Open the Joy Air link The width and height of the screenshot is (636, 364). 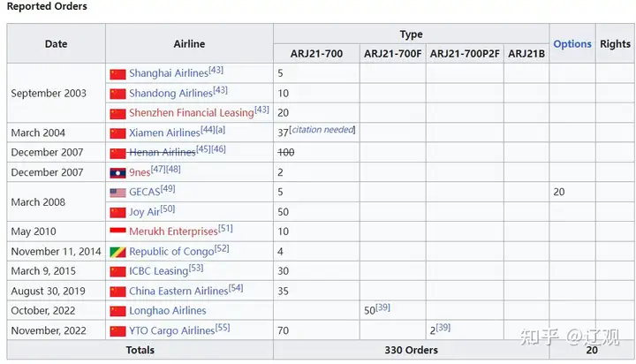point(144,212)
